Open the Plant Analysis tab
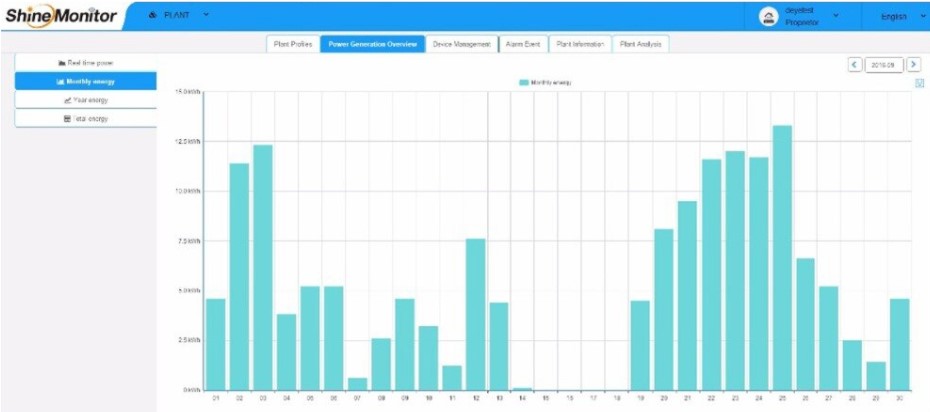 tap(640, 44)
